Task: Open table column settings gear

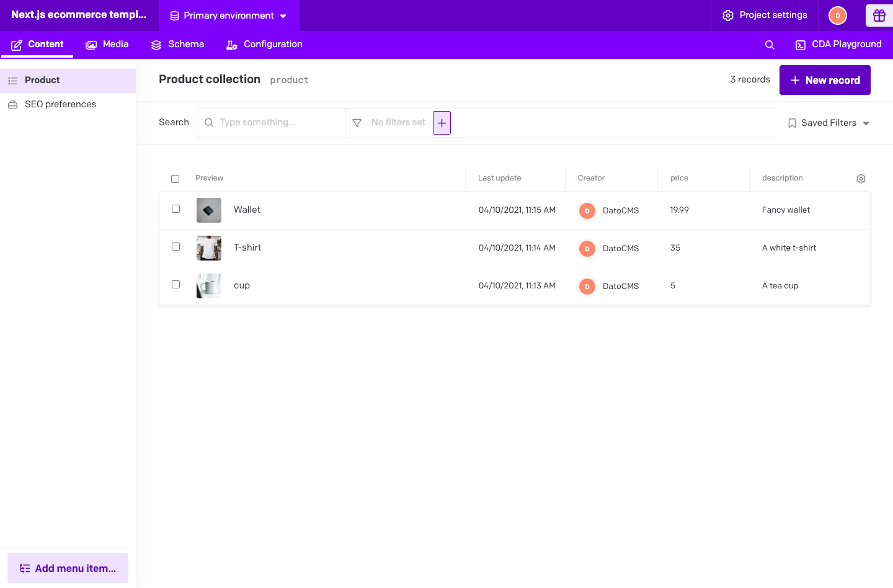Action: (861, 179)
